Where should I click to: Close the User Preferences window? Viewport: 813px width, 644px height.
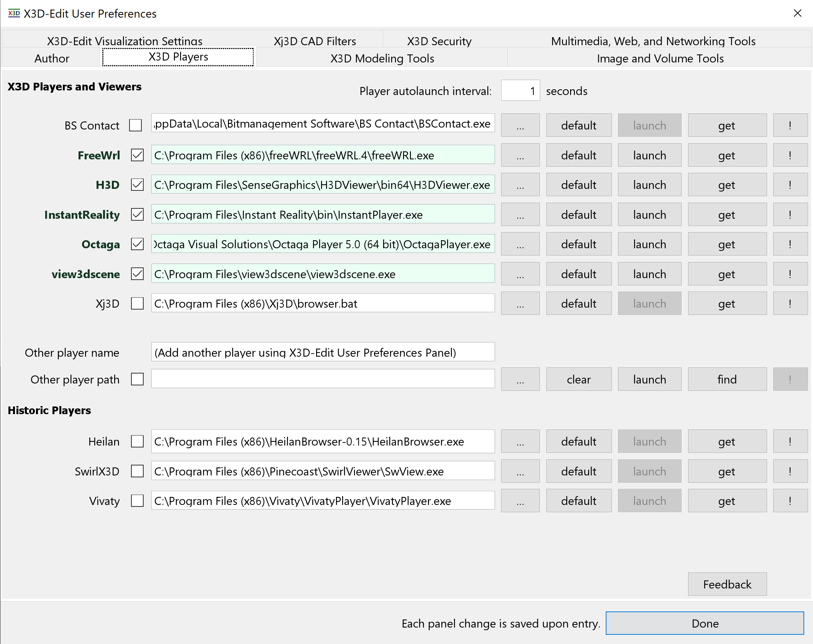(798, 13)
